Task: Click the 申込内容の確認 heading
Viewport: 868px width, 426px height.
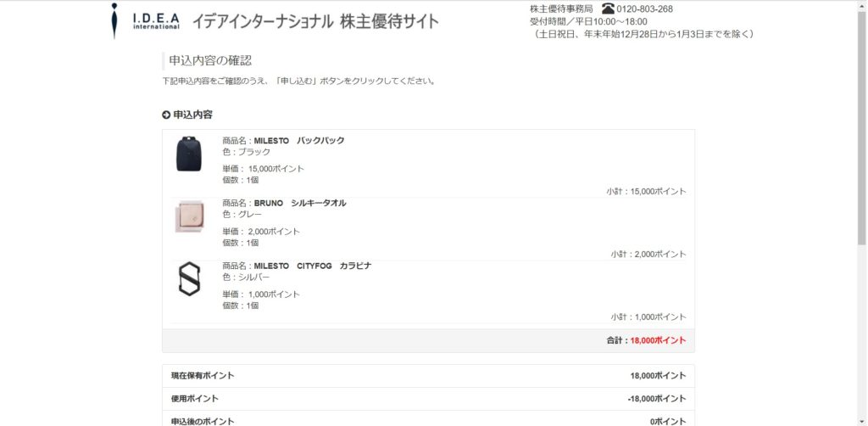Action: 210,61
